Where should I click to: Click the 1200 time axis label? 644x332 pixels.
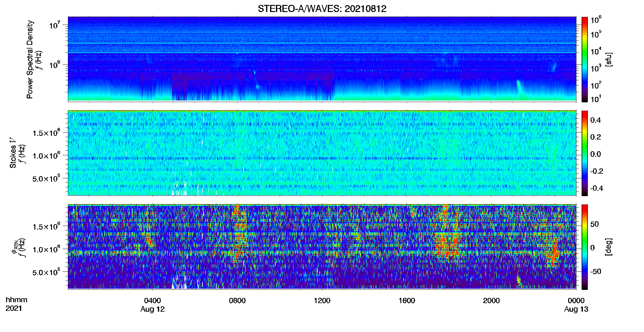click(322, 301)
